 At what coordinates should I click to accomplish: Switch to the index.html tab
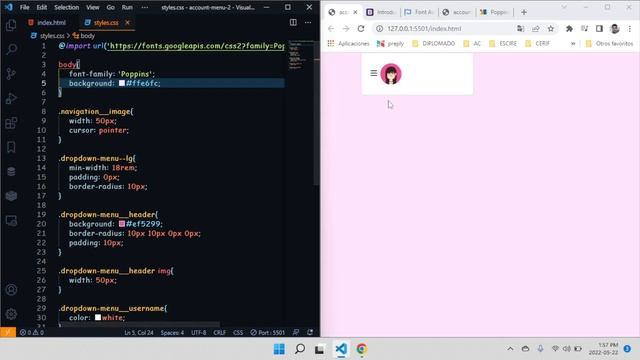[47, 22]
